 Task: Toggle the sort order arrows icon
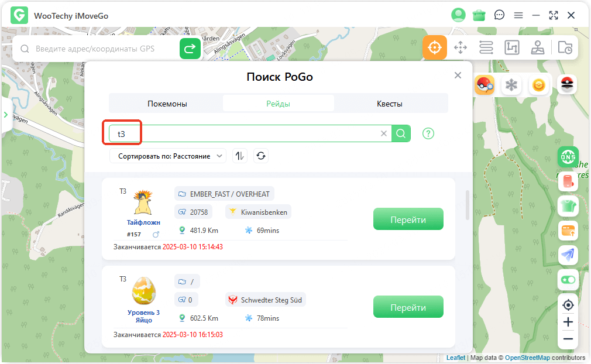239,156
